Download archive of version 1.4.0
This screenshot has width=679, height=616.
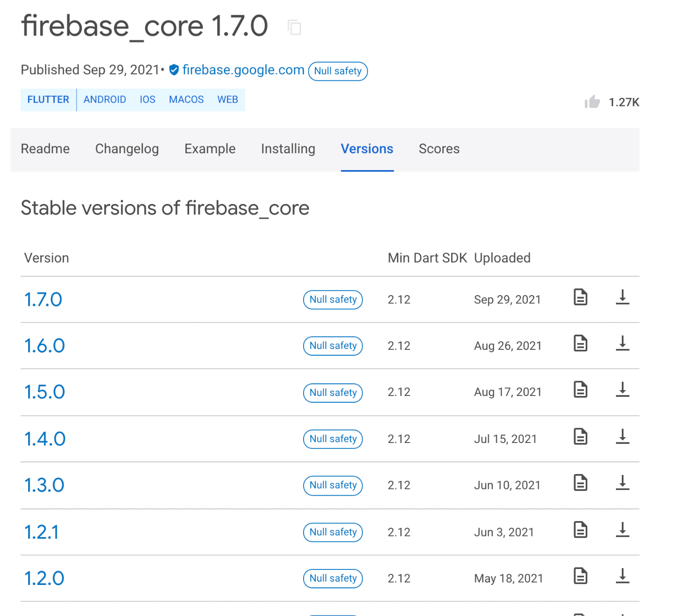pos(623,436)
